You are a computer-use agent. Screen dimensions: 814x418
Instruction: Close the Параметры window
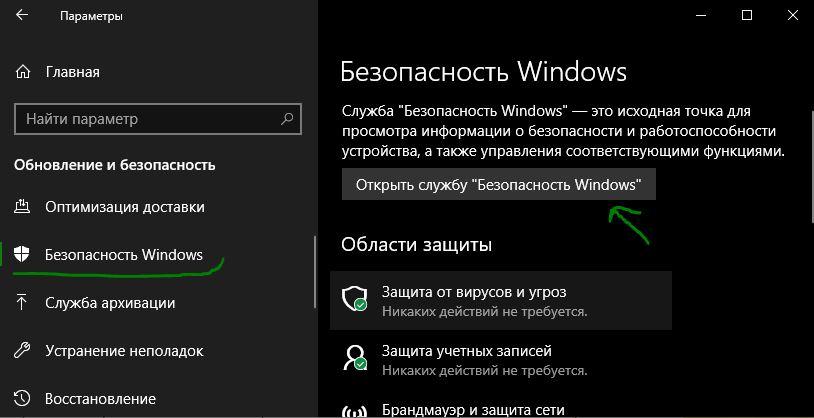tap(792, 16)
